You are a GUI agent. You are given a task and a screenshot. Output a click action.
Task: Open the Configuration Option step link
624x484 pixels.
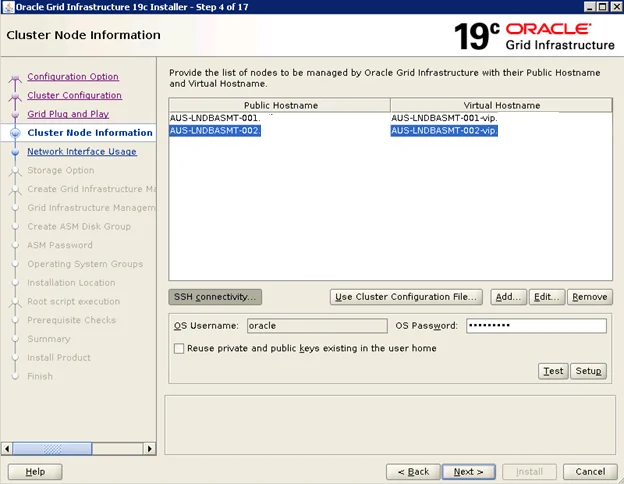[x=73, y=76]
